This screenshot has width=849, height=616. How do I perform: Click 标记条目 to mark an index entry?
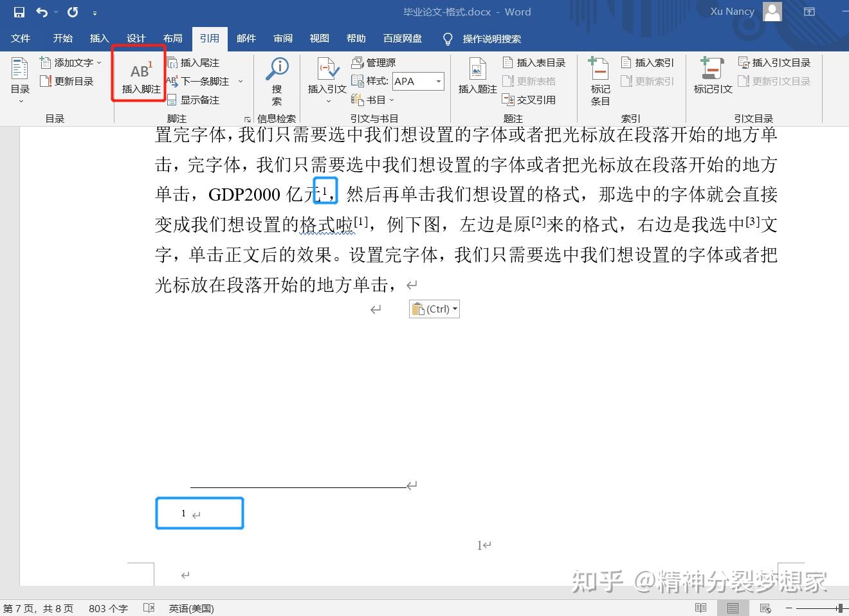600,81
